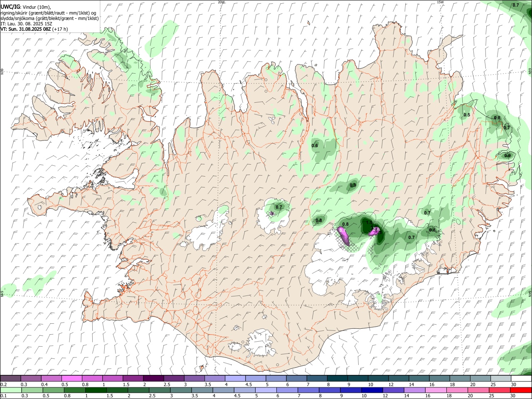Screen dimensions: 532x399
Task: Click the 10 label in lower legend row
Action: (x=364, y=396)
